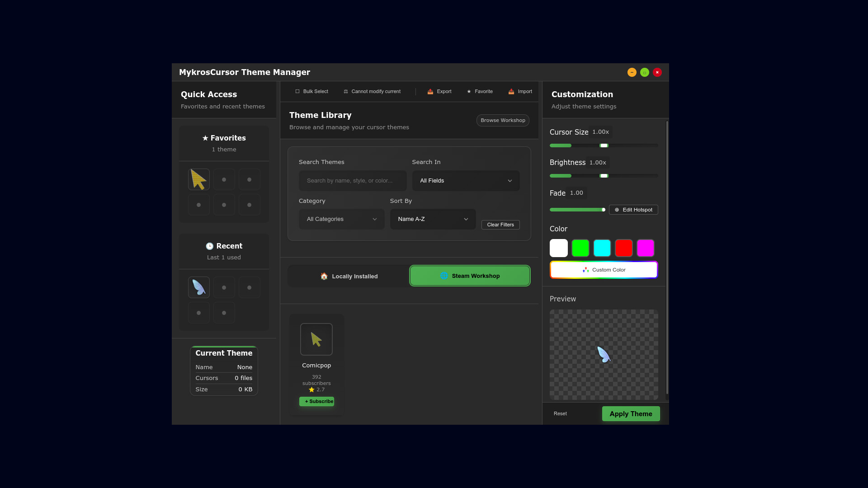The image size is (868, 488).
Task: Select the yellow arrow cursor in Favorites
Action: tap(198, 179)
